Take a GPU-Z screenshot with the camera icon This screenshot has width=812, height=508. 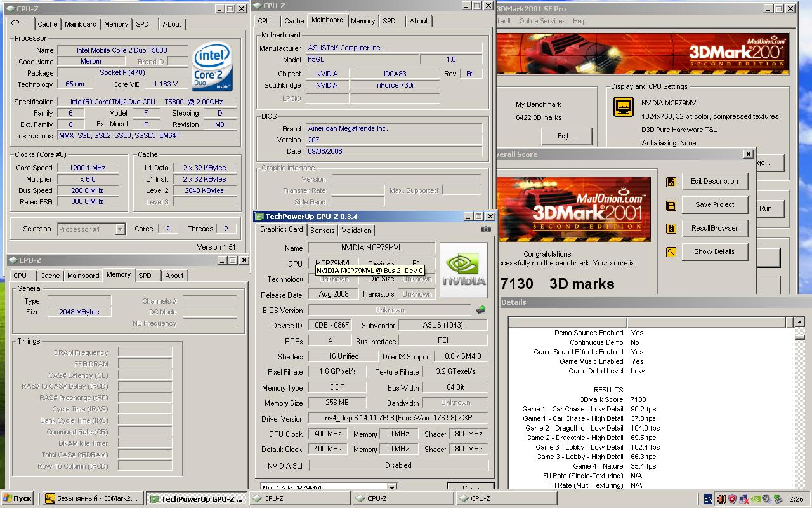pos(485,229)
